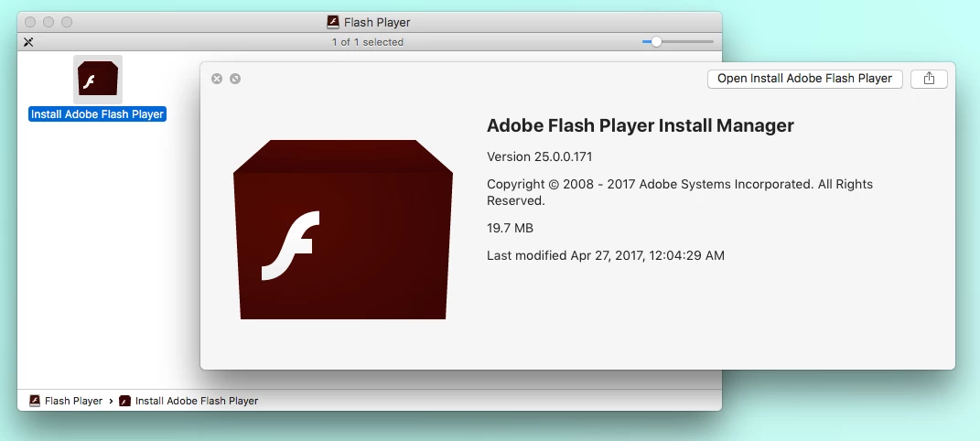Viewport: 980px width, 441px height.
Task: Click the Last modified date text
Action: coord(606,255)
